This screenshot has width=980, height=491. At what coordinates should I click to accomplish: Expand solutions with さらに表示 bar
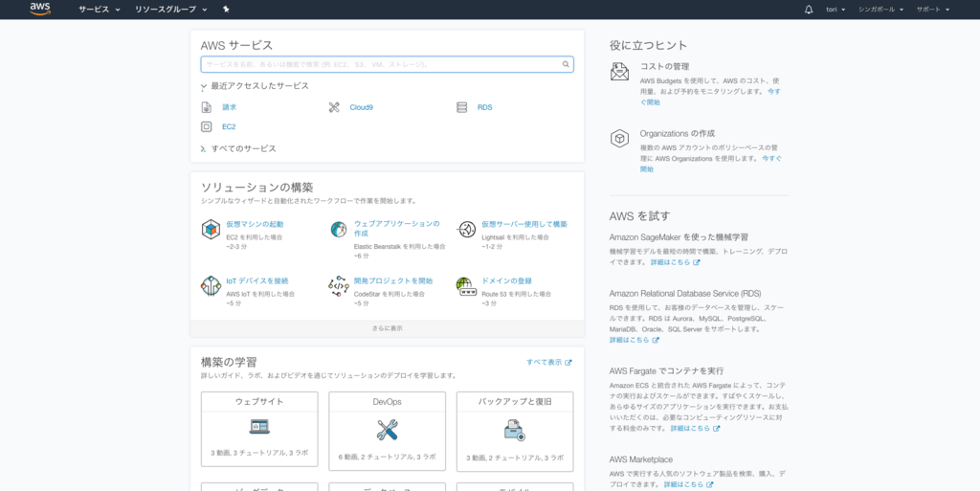click(387, 328)
